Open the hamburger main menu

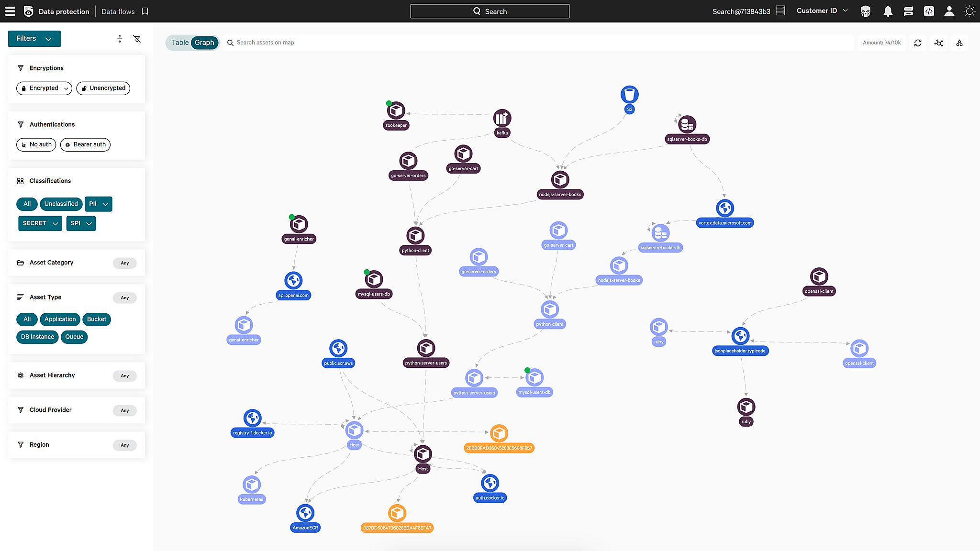[x=10, y=11]
